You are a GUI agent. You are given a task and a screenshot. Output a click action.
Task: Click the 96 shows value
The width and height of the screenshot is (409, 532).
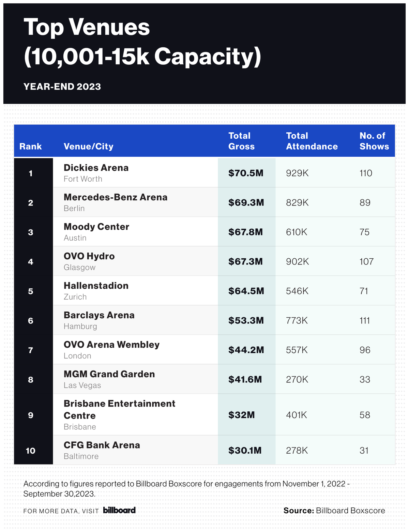click(365, 350)
